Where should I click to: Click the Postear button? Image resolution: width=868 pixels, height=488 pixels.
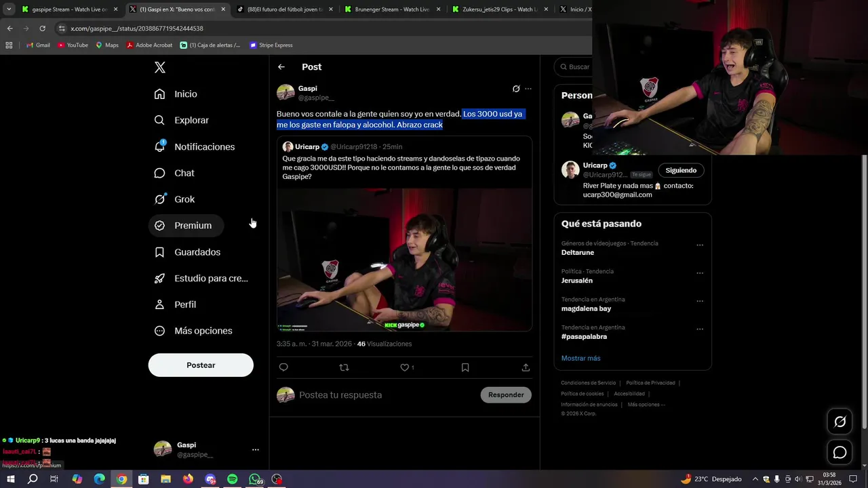201,365
